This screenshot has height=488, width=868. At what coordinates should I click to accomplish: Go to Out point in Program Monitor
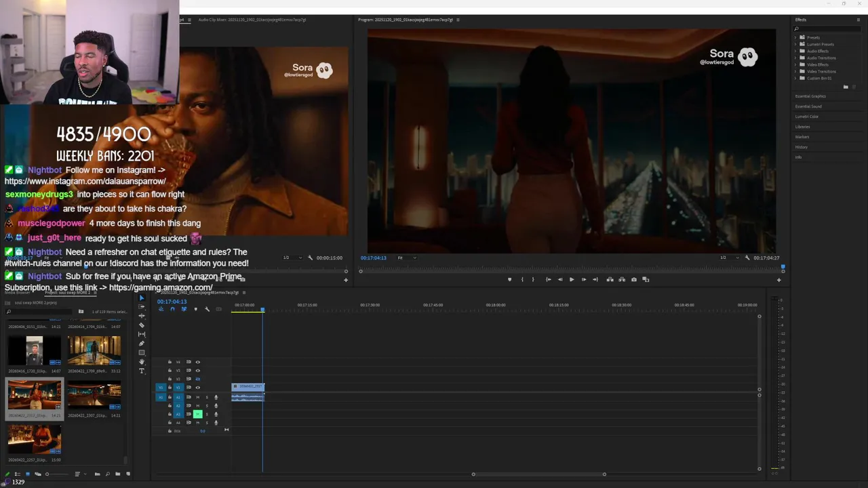pyautogui.click(x=595, y=279)
